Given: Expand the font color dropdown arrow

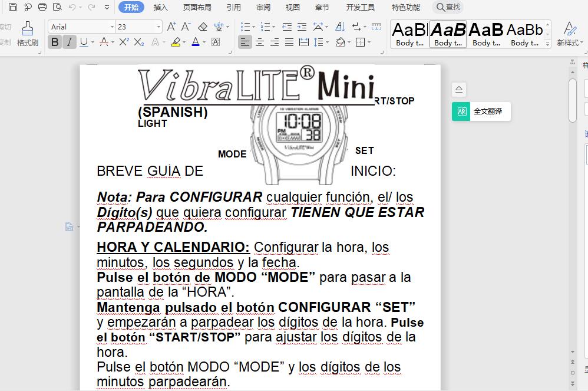Looking at the screenshot, I should click(x=204, y=42).
